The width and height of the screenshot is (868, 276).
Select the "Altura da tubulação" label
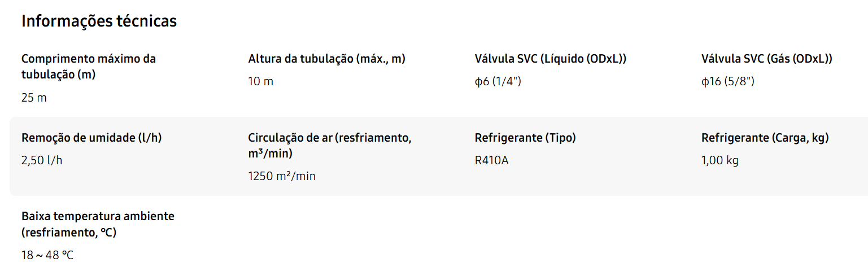coord(326,59)
